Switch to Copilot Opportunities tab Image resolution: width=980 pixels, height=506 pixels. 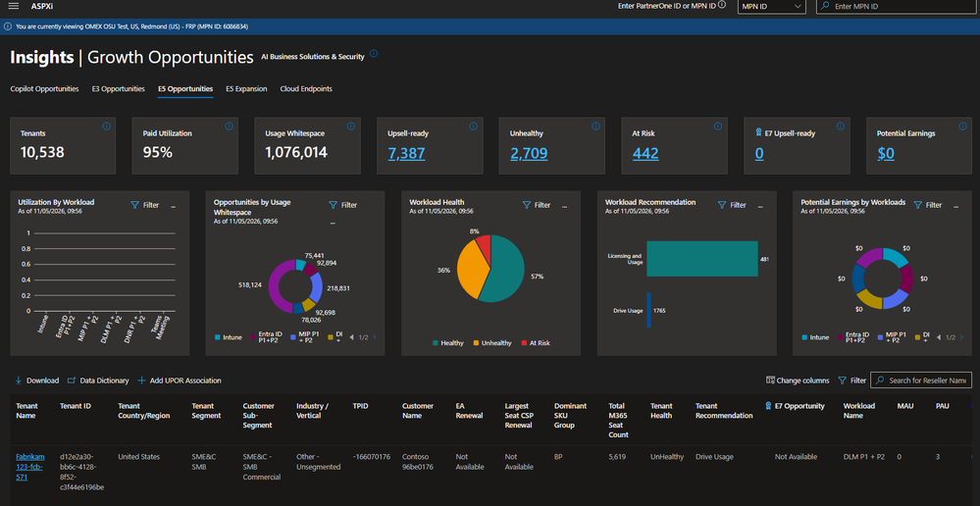(x=44, y=88)
